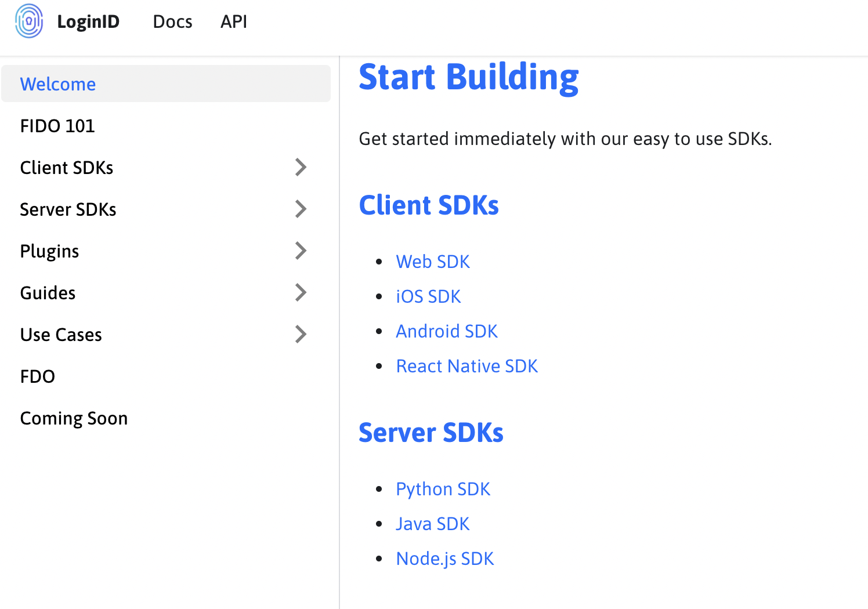The height and width of the screenshot is (609, 868).
Task: Open the Web SDK link
Action: click(433, 262)
